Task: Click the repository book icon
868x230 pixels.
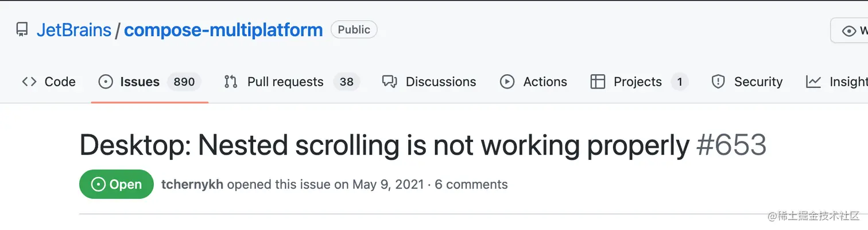Action: tap(22, 30)
